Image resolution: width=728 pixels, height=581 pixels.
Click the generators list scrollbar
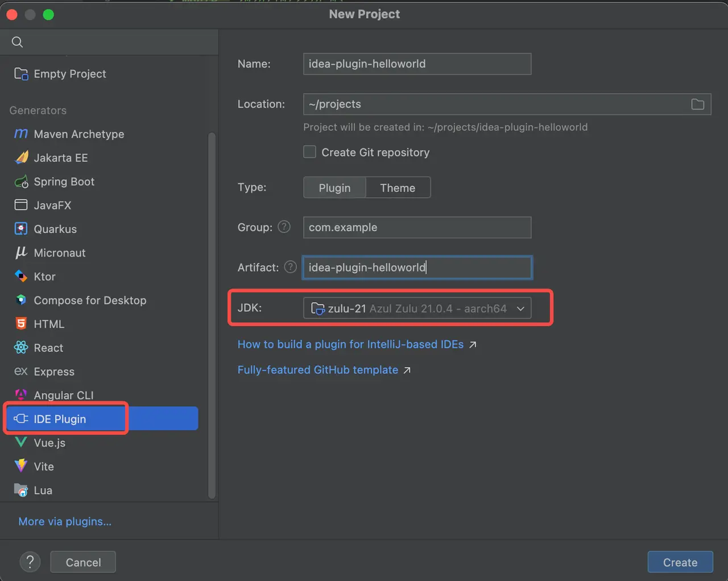212,316
